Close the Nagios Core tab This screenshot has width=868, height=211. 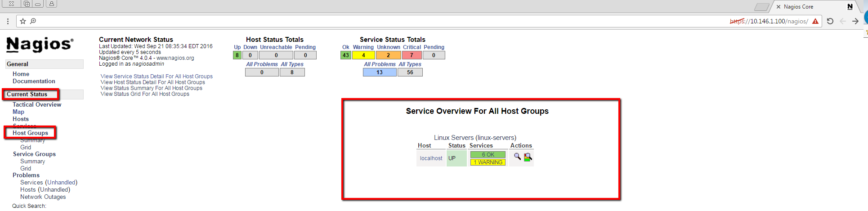tap(779, 7)
